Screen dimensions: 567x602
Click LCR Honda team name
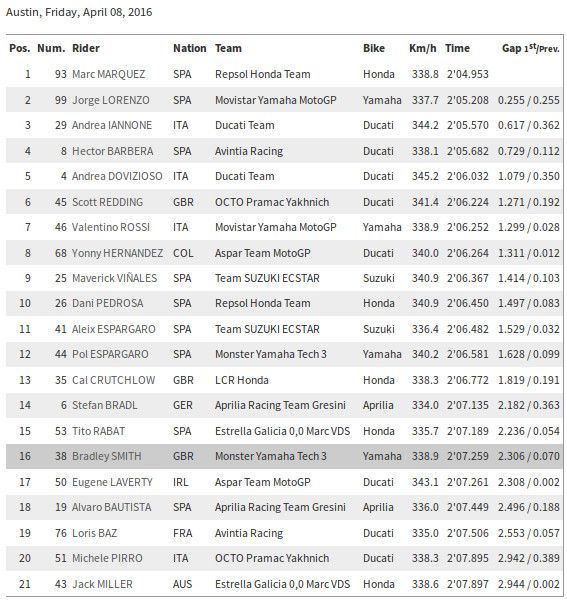[242, 380]
